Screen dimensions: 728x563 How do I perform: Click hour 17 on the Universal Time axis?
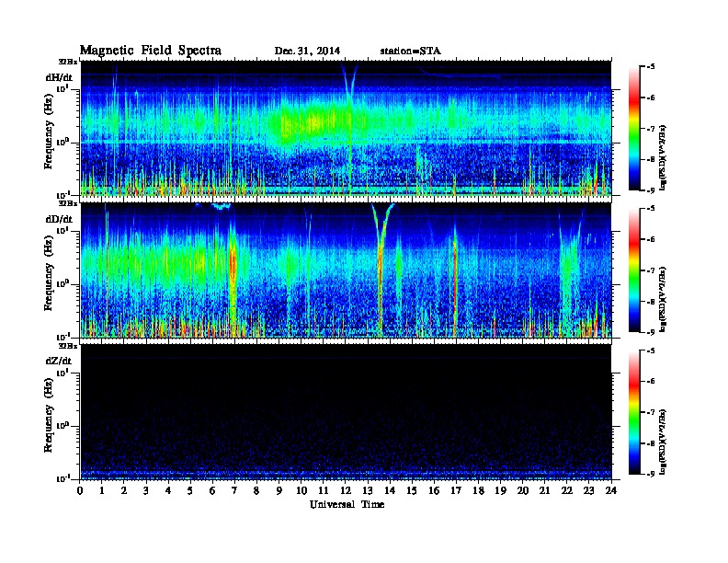click(457, 490)
